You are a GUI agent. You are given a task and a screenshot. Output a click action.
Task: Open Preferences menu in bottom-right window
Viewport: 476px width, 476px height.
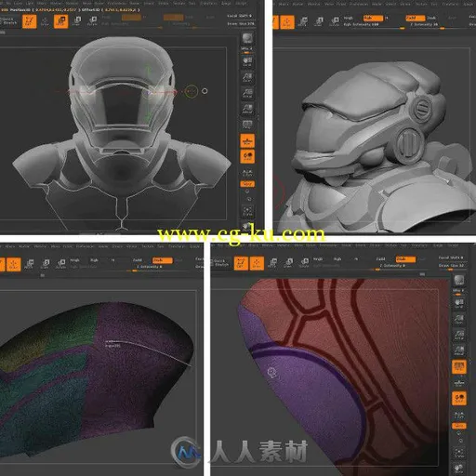pyautogui.click(x=329, y=245)
